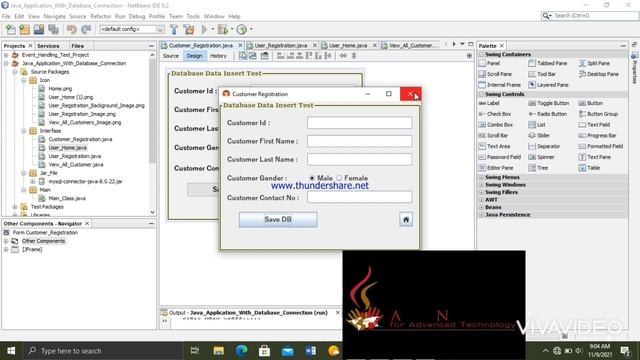This screenshot has width=640, height=360.
Task: Click the New File toolbar icon
Action: [x=11, y=29]
